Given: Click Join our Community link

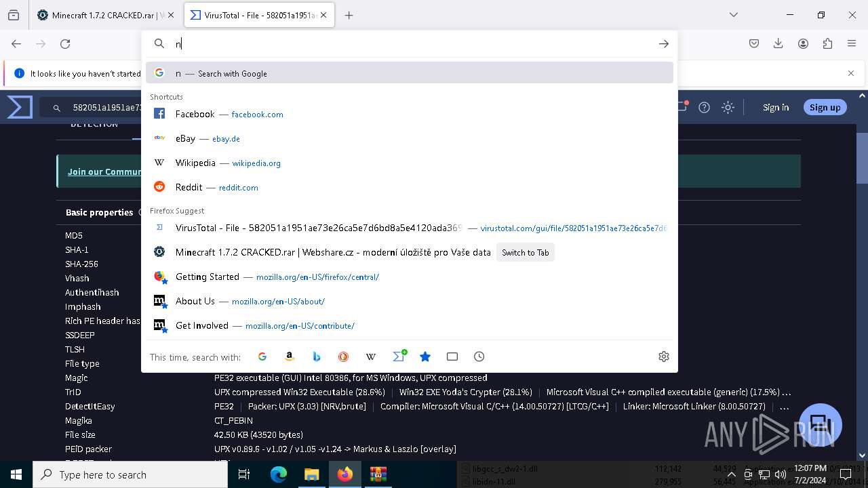Looking at the screenshot, I should (104, 171).
